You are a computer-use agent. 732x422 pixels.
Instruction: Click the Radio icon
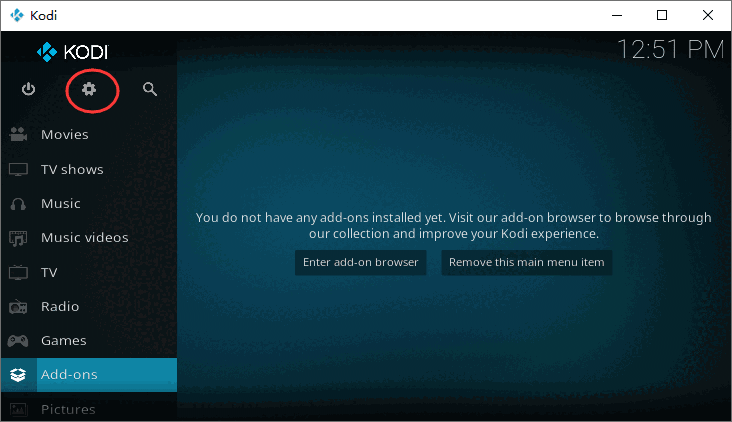18,307
